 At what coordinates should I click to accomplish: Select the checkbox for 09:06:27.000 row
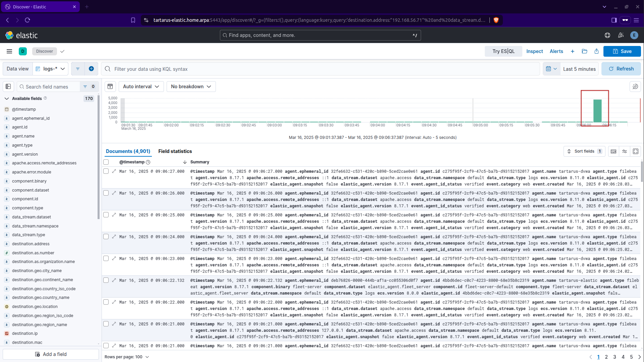[x=106, y=171]
